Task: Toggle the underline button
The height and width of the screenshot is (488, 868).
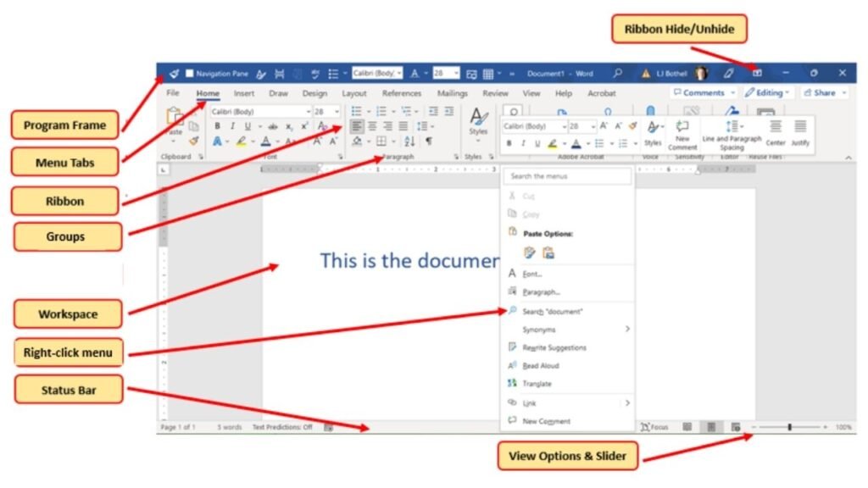Action: (247, 125)
